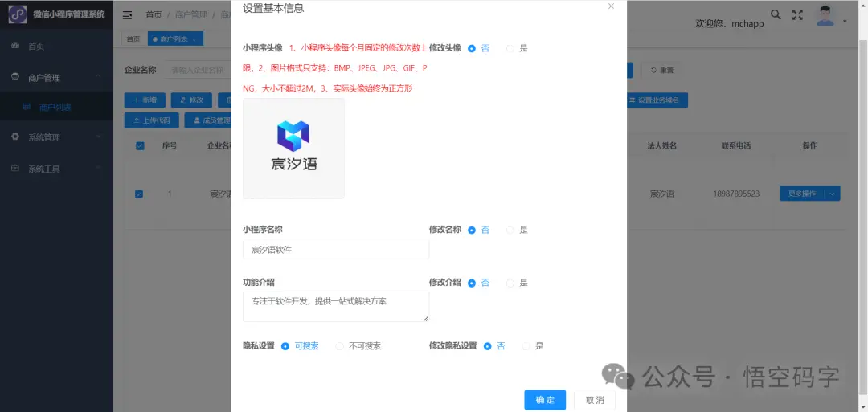Switch to the 商户列表 page tab
868x412 pixels.
pyautogui.click(x=175, y=39)
